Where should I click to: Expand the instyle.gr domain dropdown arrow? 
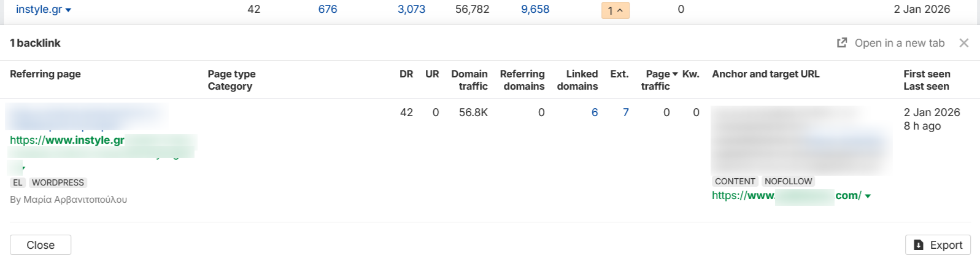pos(68,10)
